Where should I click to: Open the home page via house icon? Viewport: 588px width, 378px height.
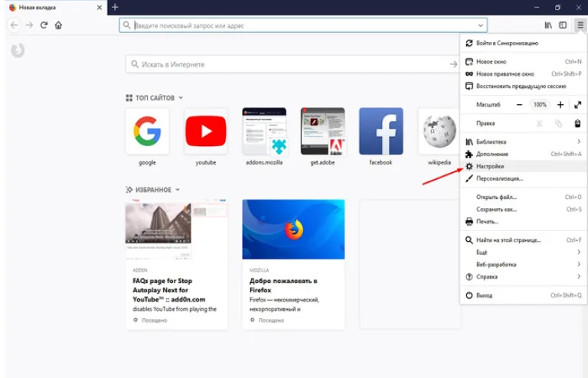(x=58, y=25)
